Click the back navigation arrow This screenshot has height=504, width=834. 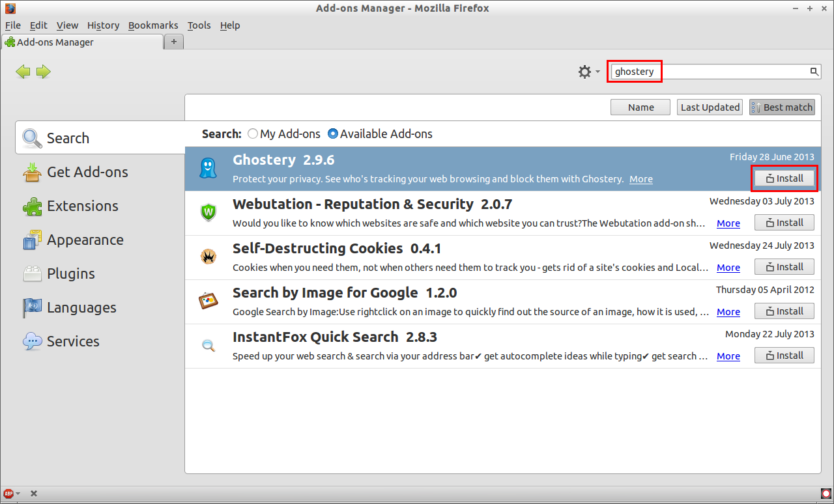pyautogui.click(x=23, y=72)
